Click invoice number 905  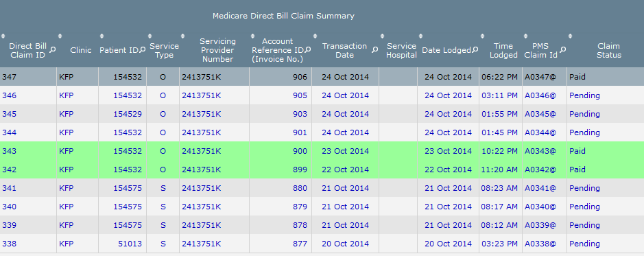(300, 96)
